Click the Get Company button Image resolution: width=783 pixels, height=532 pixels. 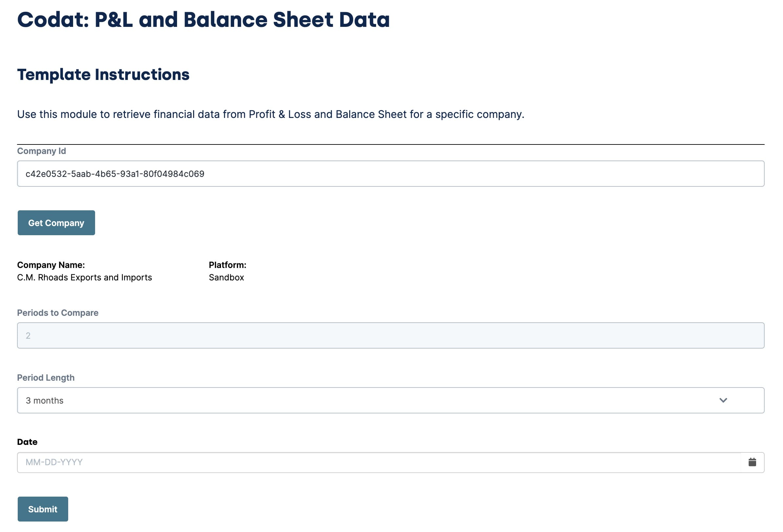[56, 222]
